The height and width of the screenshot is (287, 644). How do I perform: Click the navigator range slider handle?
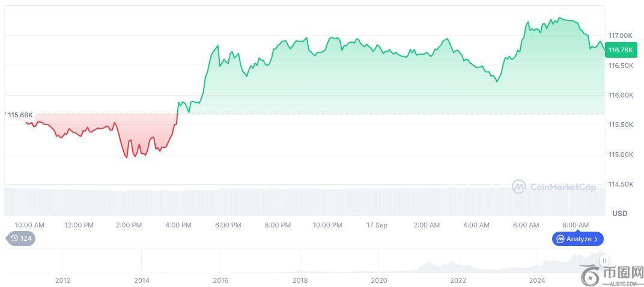(x=604, y=261)
